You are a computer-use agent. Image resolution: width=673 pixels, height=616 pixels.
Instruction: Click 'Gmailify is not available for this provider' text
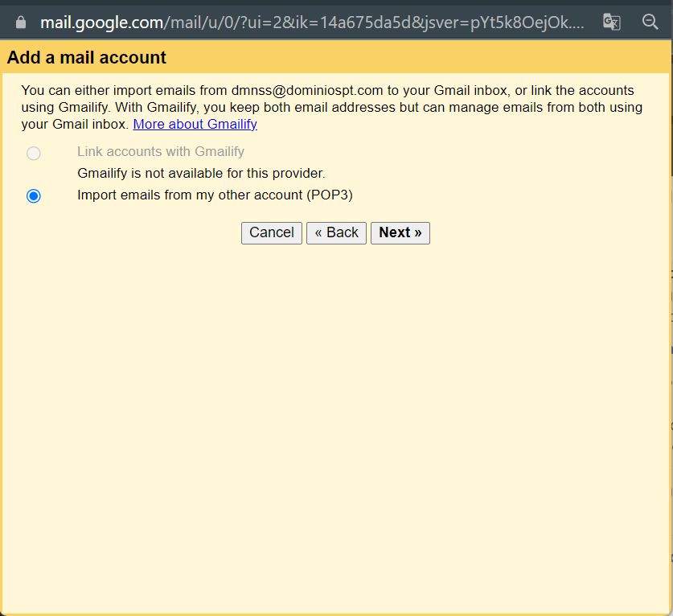[x=201, y=173]
